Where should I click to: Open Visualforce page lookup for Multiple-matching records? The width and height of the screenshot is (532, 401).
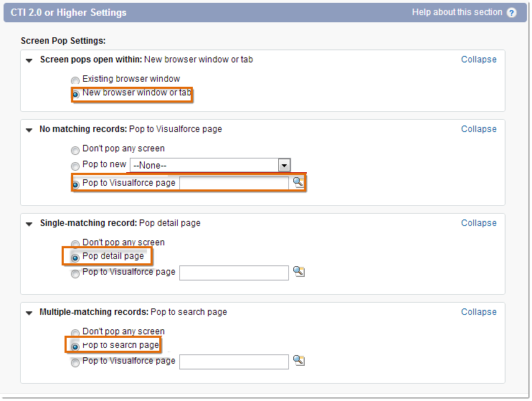point(298,360)
